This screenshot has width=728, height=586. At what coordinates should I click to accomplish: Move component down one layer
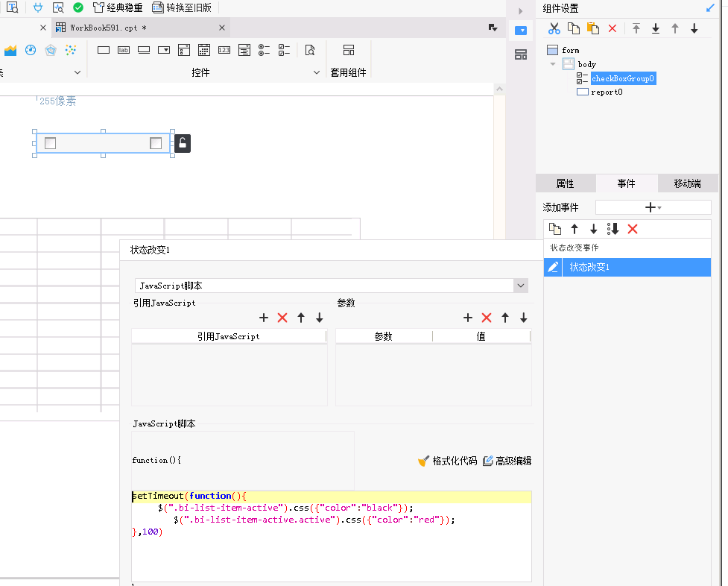pos(694,29)
